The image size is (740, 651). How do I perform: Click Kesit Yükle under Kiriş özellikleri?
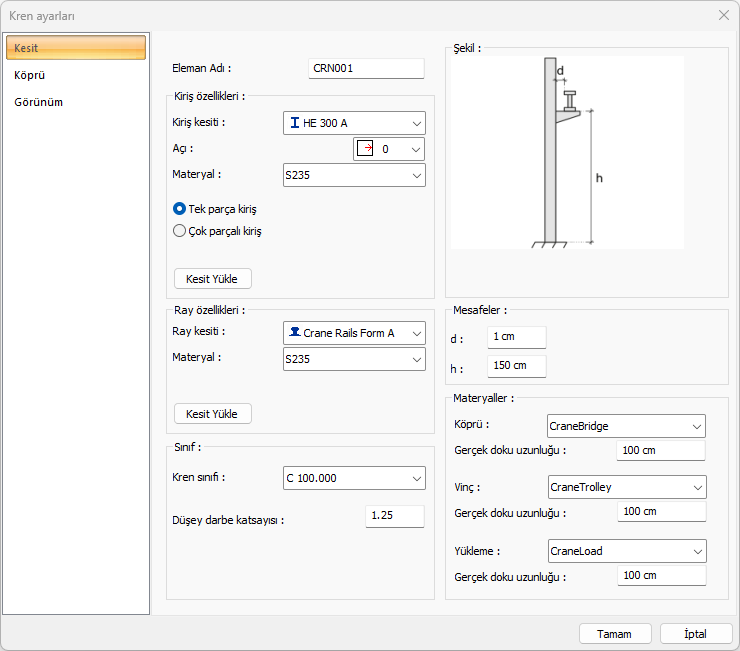[212, 278]
